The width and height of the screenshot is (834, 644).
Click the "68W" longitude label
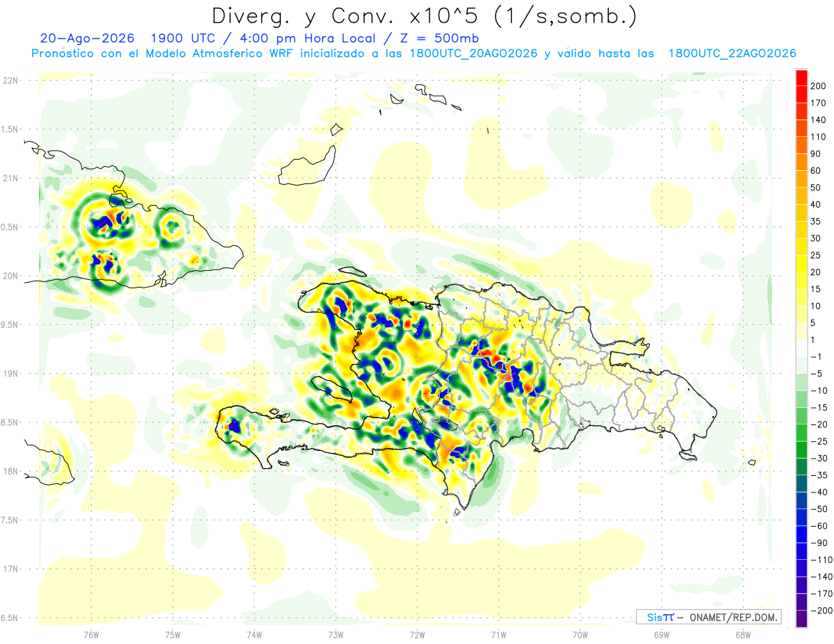[x=742, y=634]
